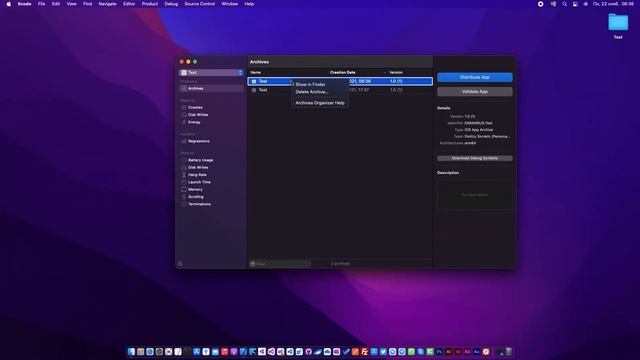Choose Archives Organizer Help from context menu
This screenshot has width=640, height=360.
tap(320, 103)
